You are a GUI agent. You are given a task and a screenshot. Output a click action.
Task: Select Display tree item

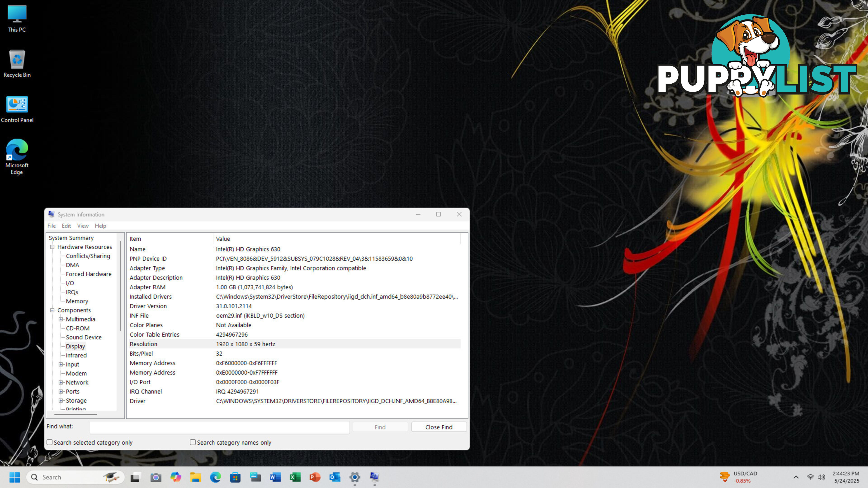pyautogui.click(x=75, y=347)
